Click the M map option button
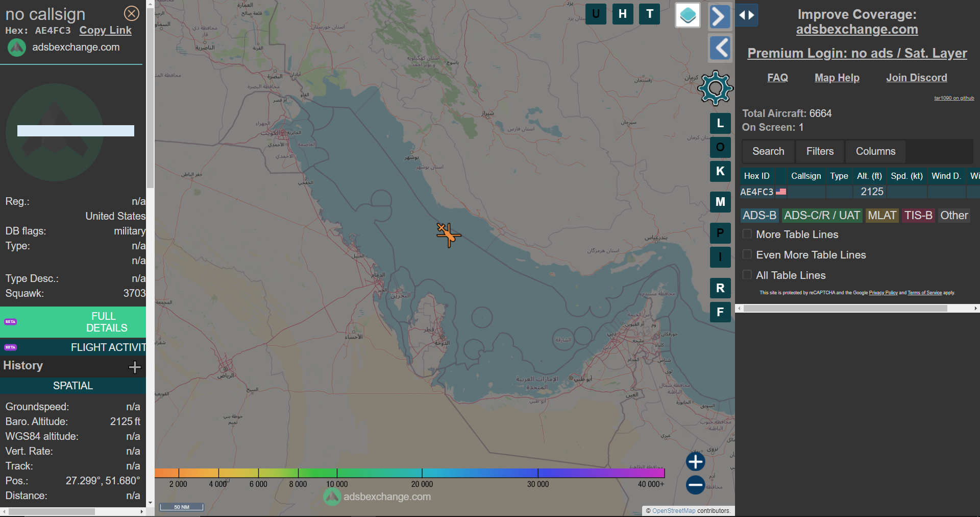The width and height of the screenshot is (980, 517). tap(720, 202)
